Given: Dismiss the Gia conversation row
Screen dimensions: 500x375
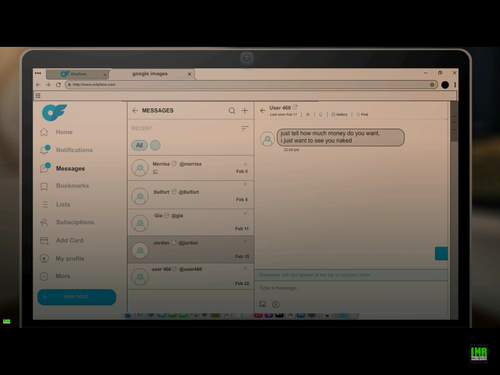Looking at the screenshot, I should coord(245,213).
